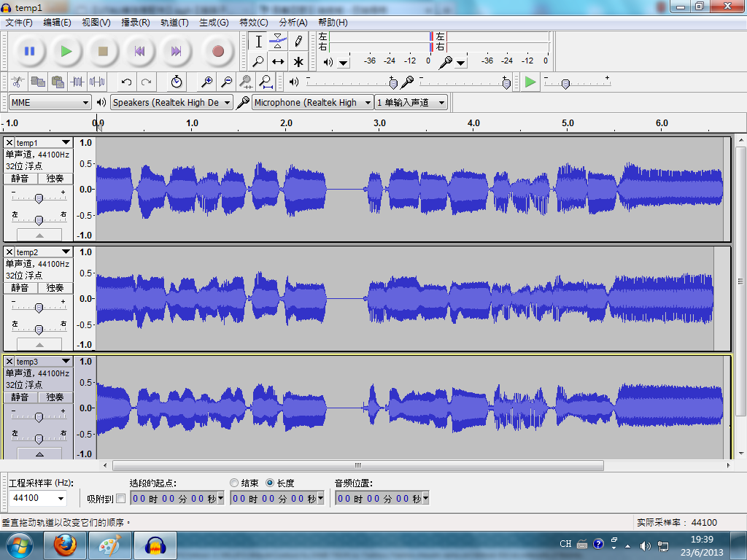Open the project sample rate 44100 dropdown
Image resolution: width=747 pixels, height=560 pixels.
pyautogui.click(x=38, y=498)
